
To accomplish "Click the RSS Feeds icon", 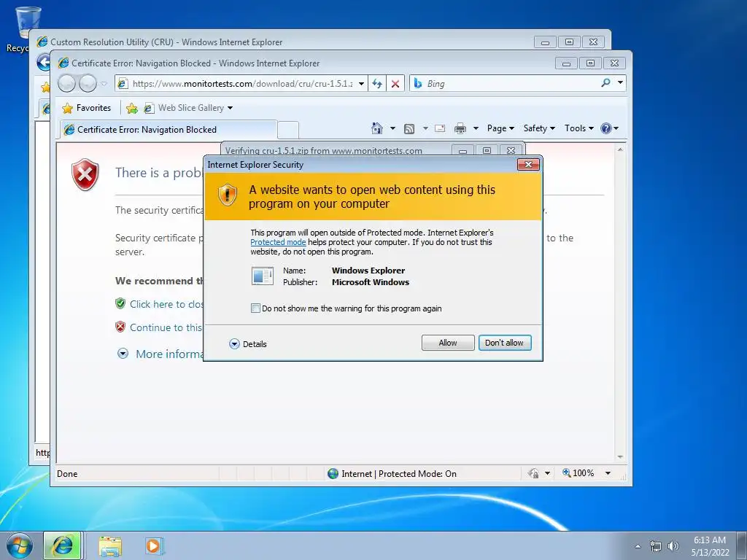I will tap(409, 128).
